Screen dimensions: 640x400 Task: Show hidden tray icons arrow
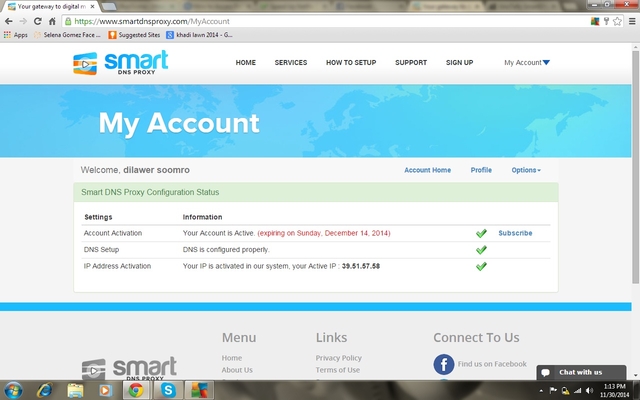(x=541, y=391)
